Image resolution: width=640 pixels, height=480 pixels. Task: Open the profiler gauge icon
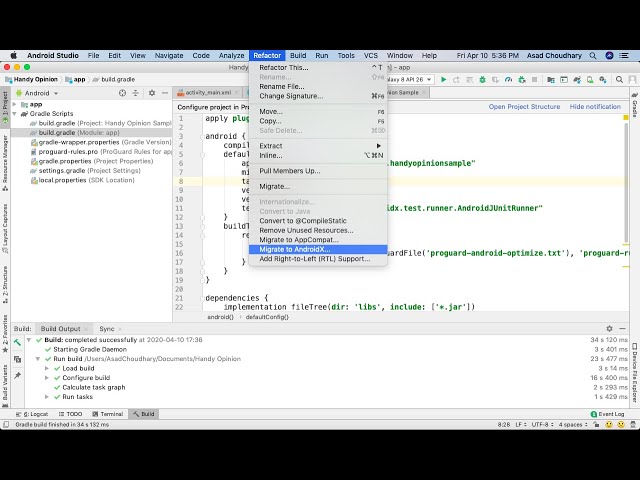(x=508, y=80)
